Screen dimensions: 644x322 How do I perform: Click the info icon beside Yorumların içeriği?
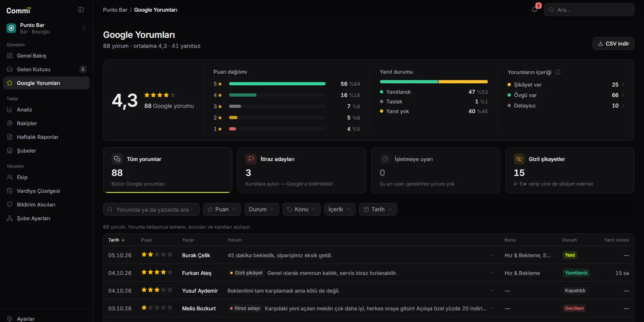pos(558,72)
